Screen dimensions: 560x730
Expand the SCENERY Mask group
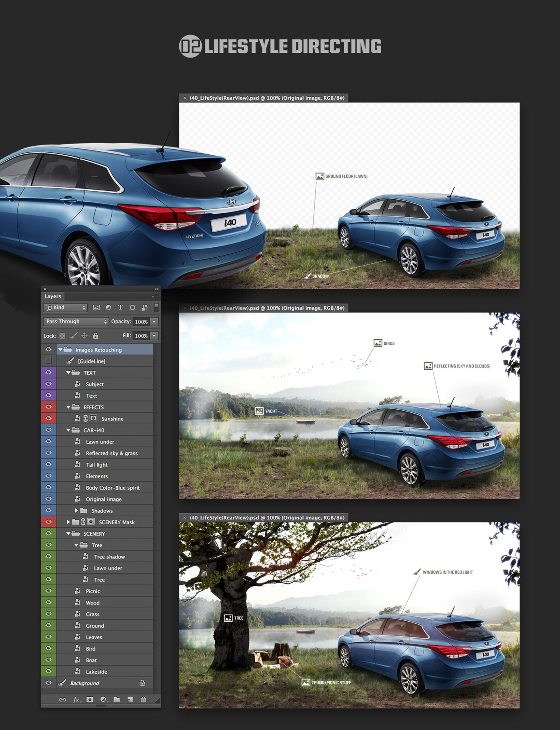68,522
